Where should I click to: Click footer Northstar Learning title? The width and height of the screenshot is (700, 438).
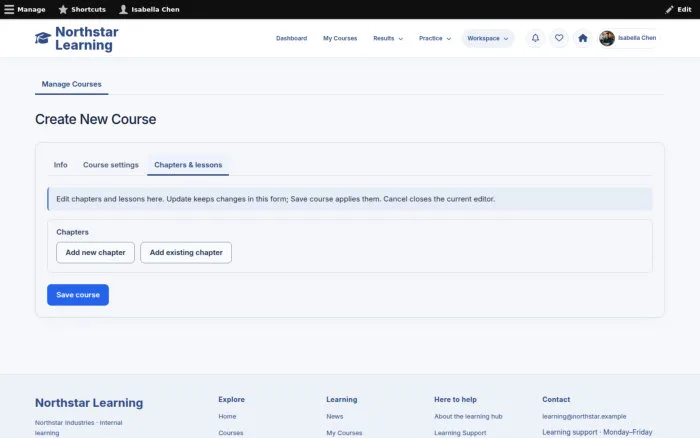tap(89, 403)
